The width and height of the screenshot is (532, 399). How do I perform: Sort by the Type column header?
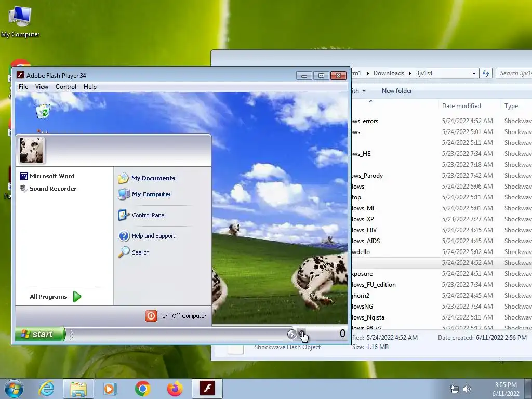[x=511, y=106]
